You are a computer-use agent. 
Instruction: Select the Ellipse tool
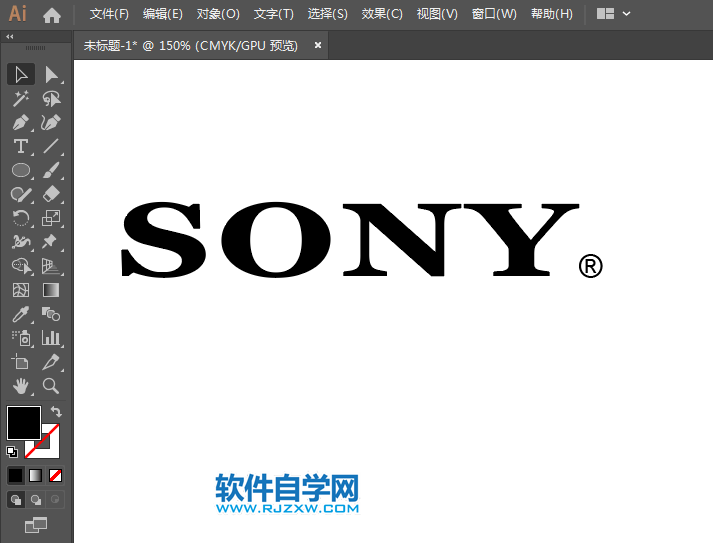click(21, 170)
